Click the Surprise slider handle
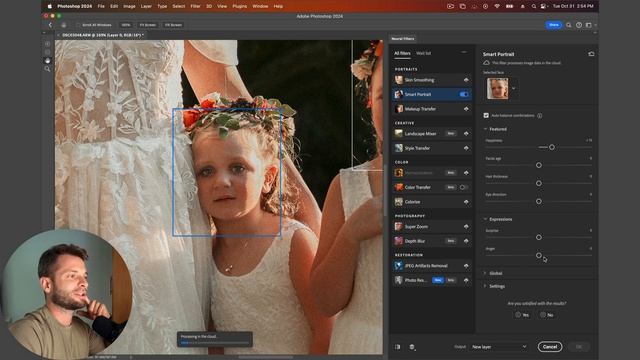Image resolution: width=640 pixels, height=360 pixels. pyautogui.click(x=539, y=237)
